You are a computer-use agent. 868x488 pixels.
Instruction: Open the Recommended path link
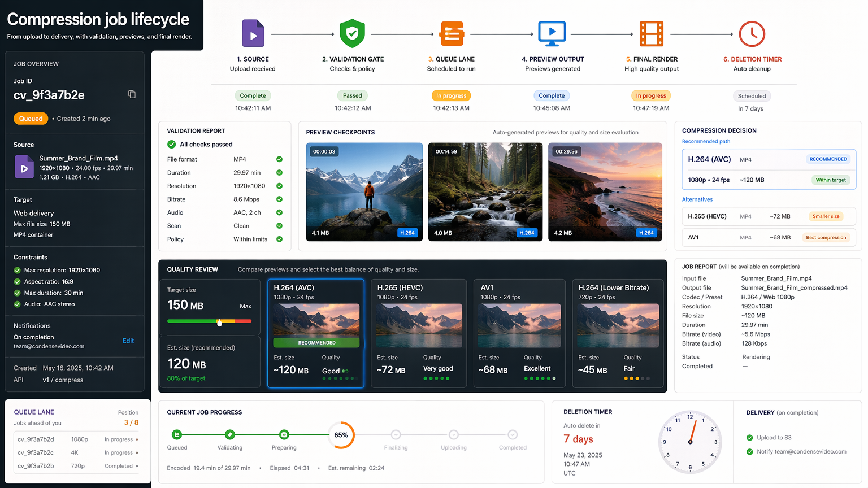[706, 141]
